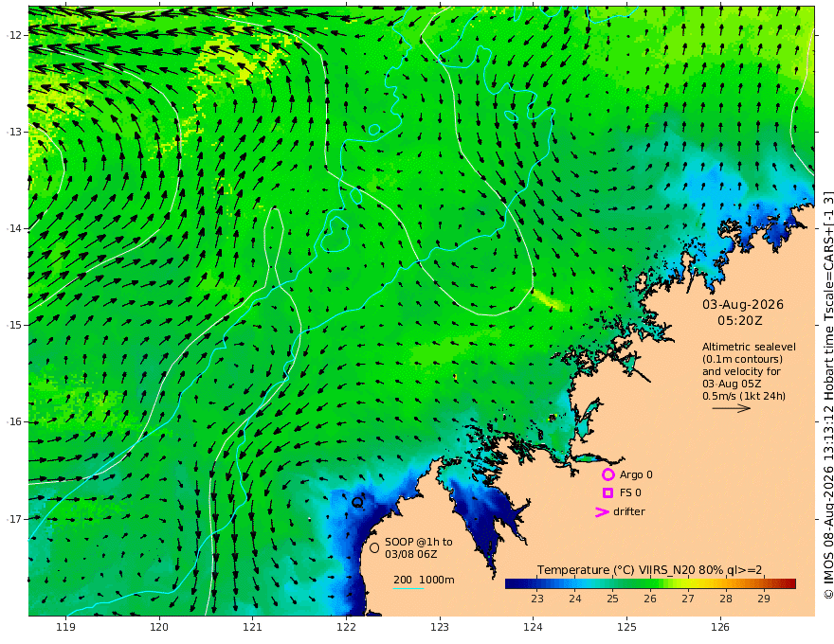Click the colorbar tick label 28

726,599
